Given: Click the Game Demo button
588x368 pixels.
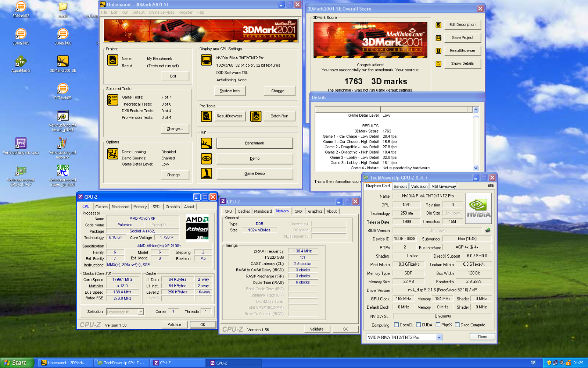Looking at the screenshot, I should tap(255, 174).
